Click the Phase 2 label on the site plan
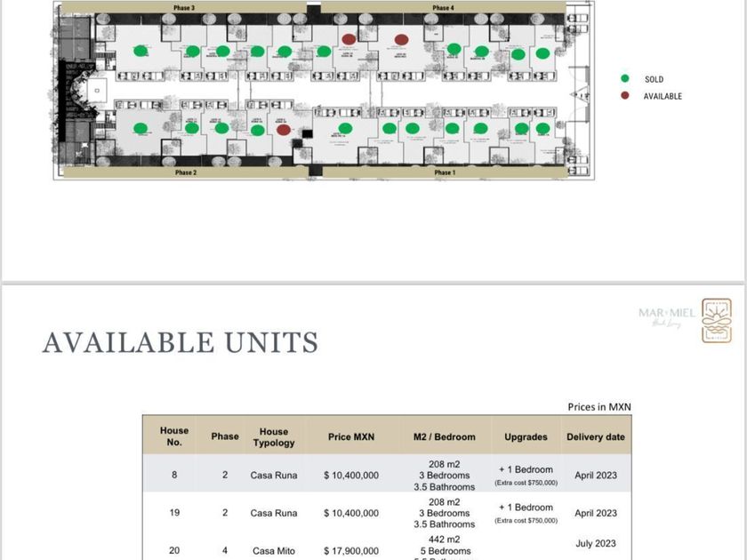Viewport: 747px width, 560px height. tap(186, 172)
